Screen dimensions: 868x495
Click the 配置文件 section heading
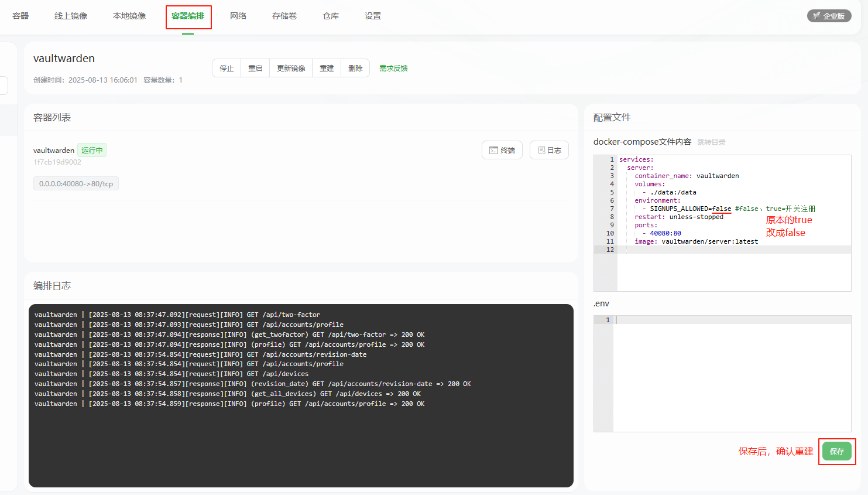point(612,118)
